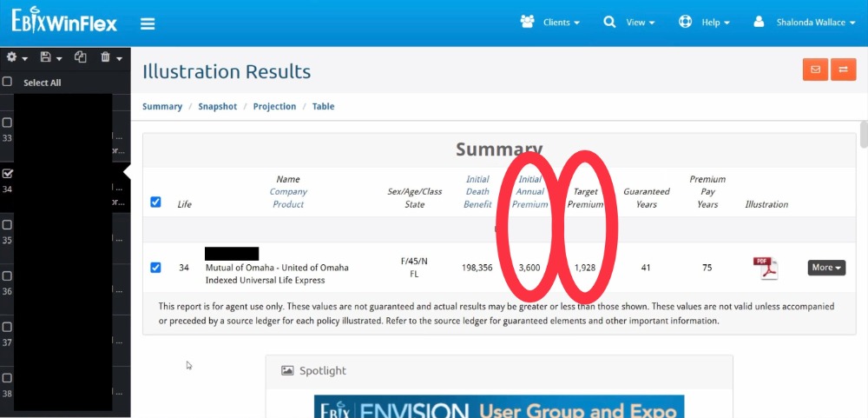The height and width of the screenshot is (418, 868).
Task: Toggle the Summary table header checkbox
Action: (x=155, y=202)
